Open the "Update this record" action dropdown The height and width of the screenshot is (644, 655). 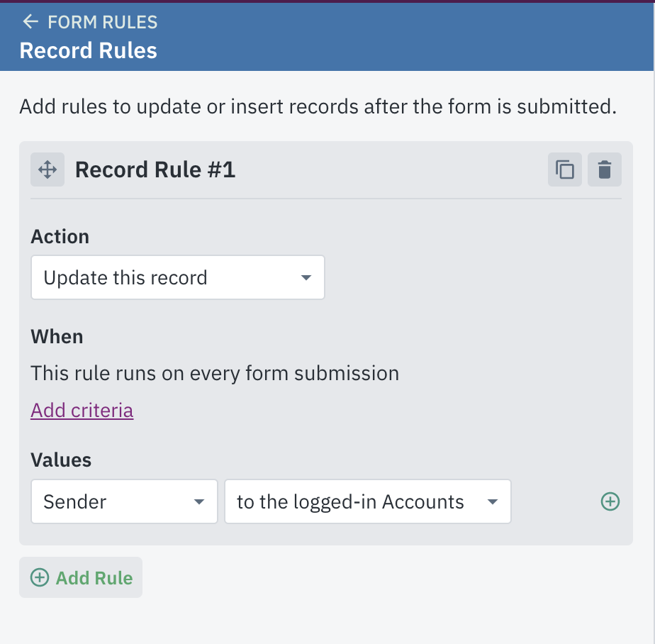[x=177, y=277]
